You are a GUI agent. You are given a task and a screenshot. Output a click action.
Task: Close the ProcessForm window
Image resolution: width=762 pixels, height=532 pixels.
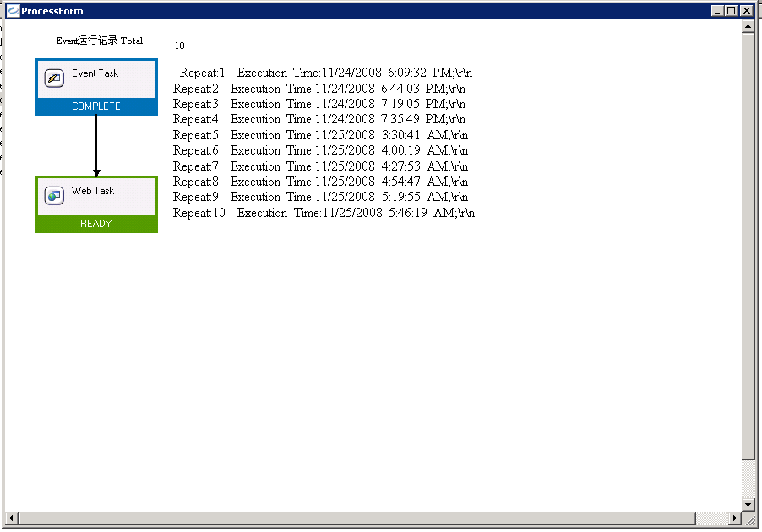[x=747, y=11]
